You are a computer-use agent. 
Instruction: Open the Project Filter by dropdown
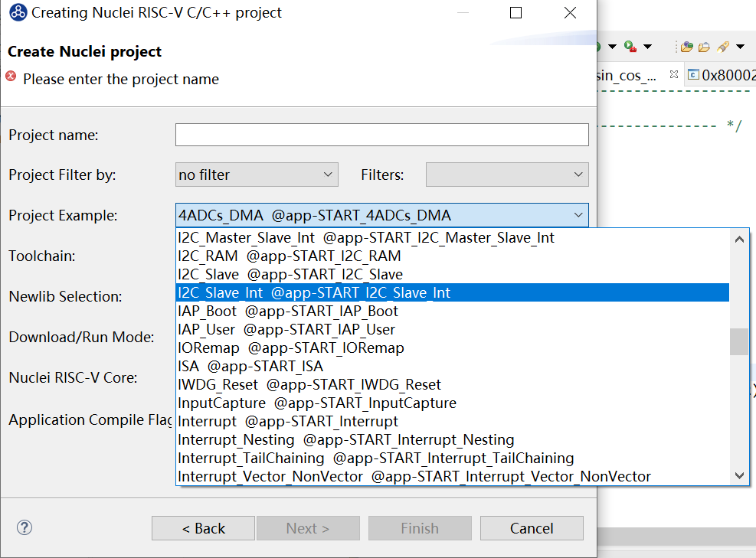pyautogui.click(x=257, y=175)
